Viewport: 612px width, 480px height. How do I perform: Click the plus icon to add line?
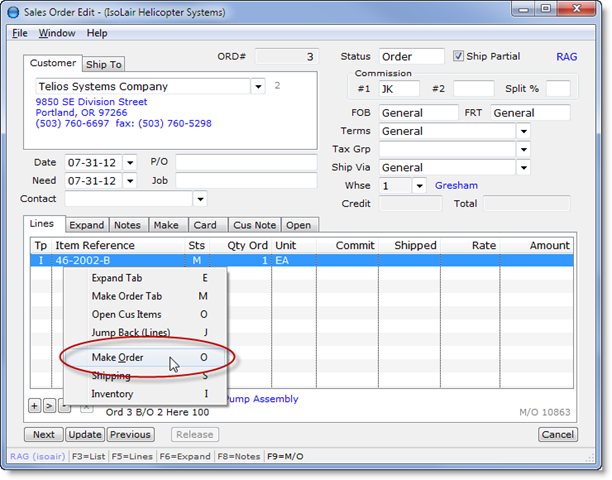pyautogui.click(x=34, y=405)
